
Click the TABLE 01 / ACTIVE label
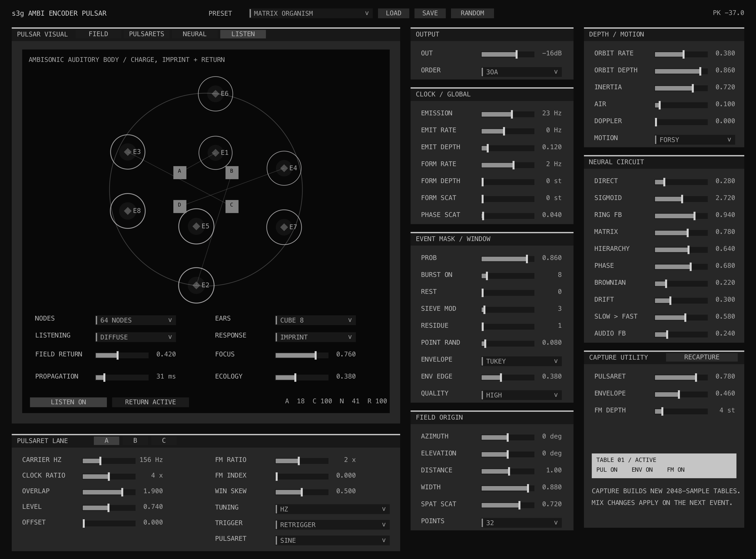626,460
